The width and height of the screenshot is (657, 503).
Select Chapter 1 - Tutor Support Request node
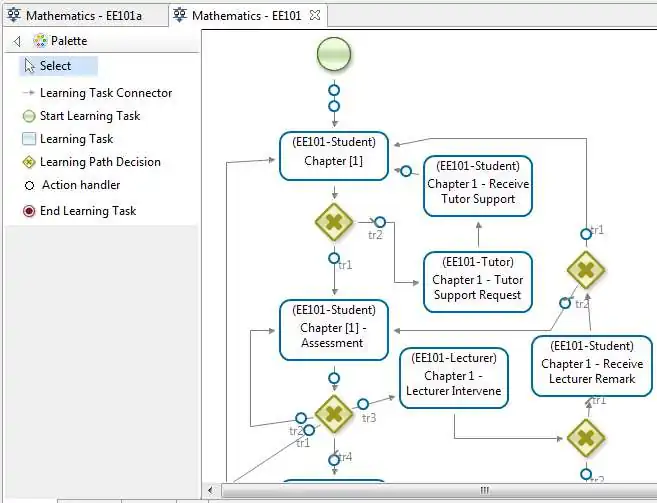pyautogui.click(x=478, y=281)
